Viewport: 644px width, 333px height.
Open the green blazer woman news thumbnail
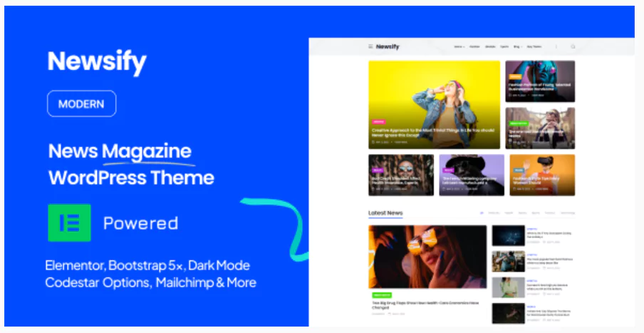point(509,287)
